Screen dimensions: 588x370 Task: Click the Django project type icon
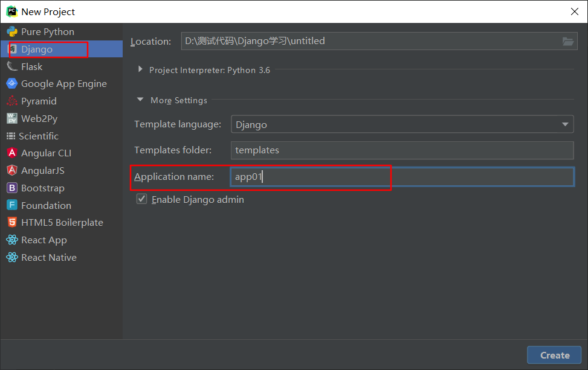click(x=12, y=49)
